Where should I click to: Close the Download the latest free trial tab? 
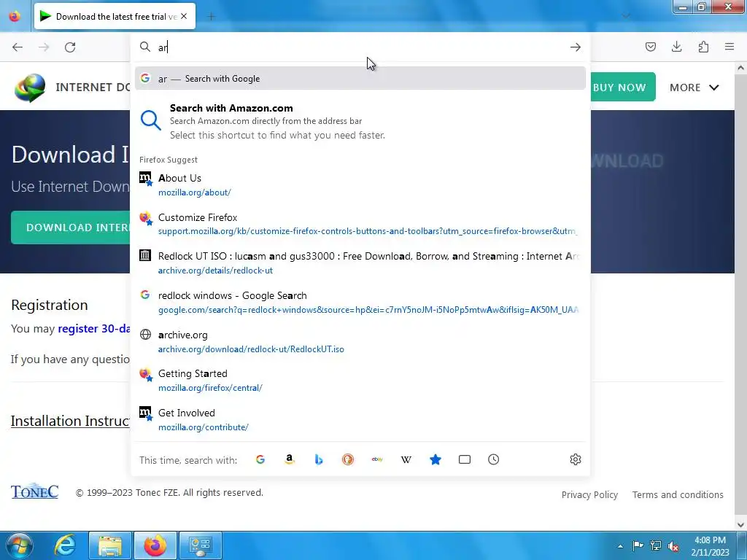click(x=184, y=16)
